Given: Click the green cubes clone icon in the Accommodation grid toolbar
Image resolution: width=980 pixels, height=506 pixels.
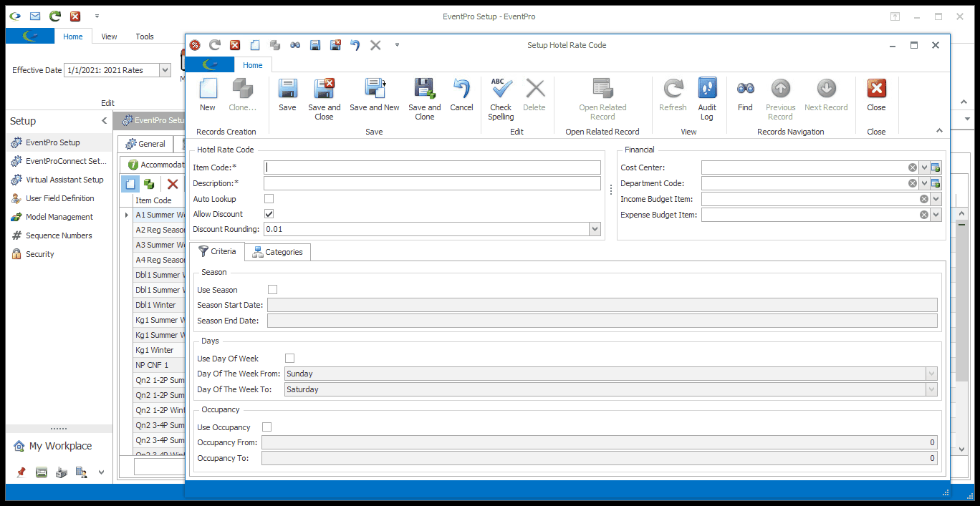Looking at the screenshot, I should 149,184.
